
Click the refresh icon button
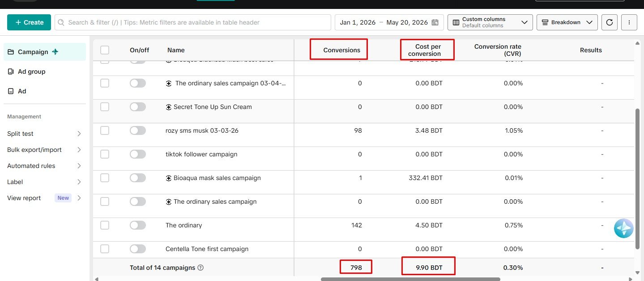pos(610,22)
